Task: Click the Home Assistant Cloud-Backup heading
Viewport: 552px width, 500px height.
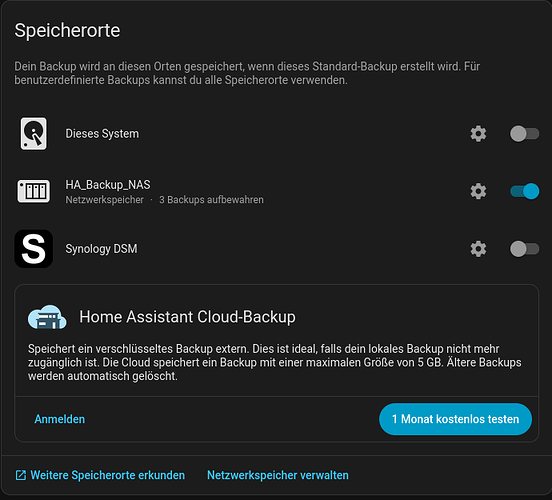Action: (187, 317)
